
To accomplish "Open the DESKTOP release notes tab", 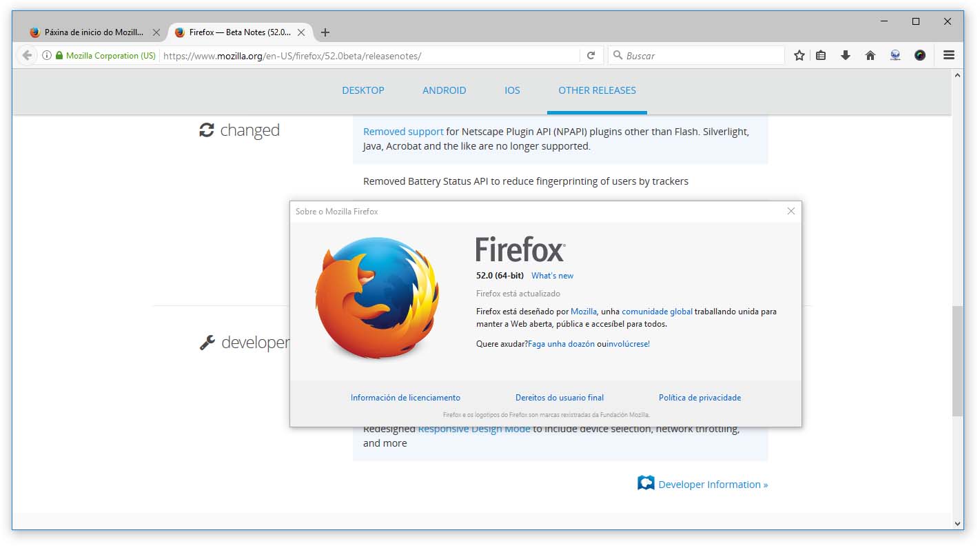I will pos(363,90).
